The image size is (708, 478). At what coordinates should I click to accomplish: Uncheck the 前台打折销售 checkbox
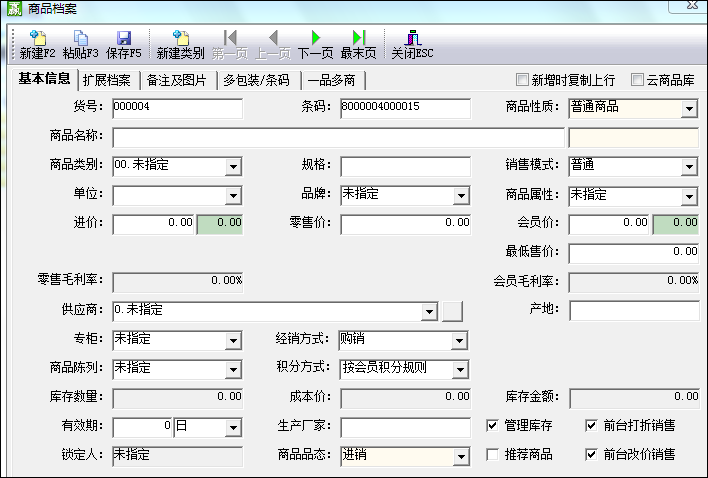(x=591, y=425)
